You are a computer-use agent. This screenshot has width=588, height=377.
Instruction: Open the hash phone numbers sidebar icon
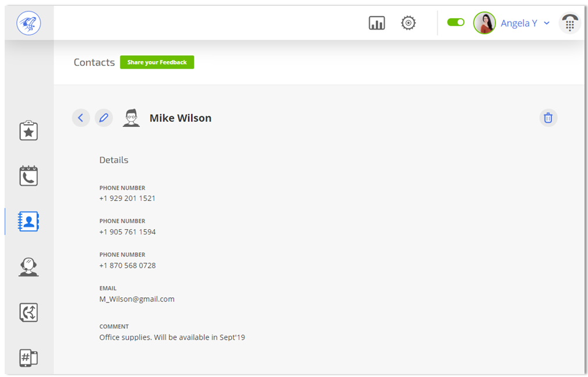click(29, 358)
